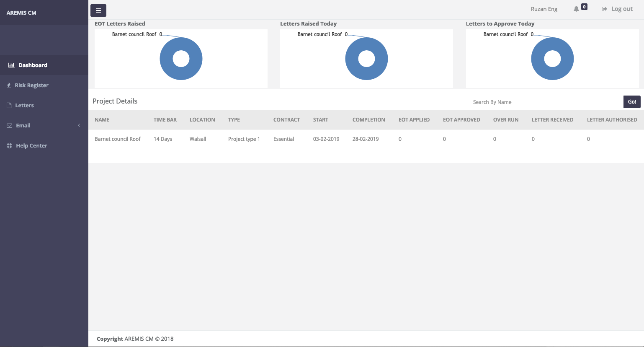Click the Search By Name input field

(545, 102)
